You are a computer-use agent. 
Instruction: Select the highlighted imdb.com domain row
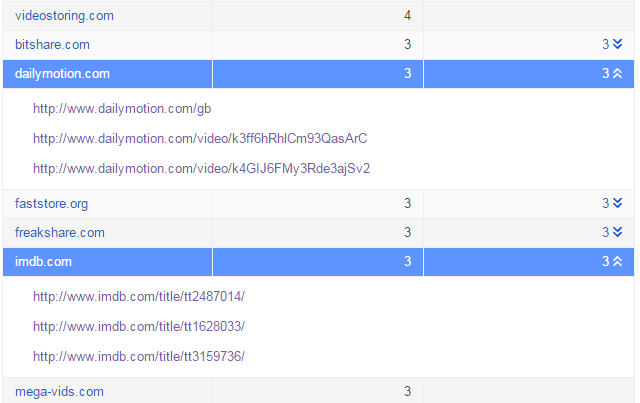[318, 262]
